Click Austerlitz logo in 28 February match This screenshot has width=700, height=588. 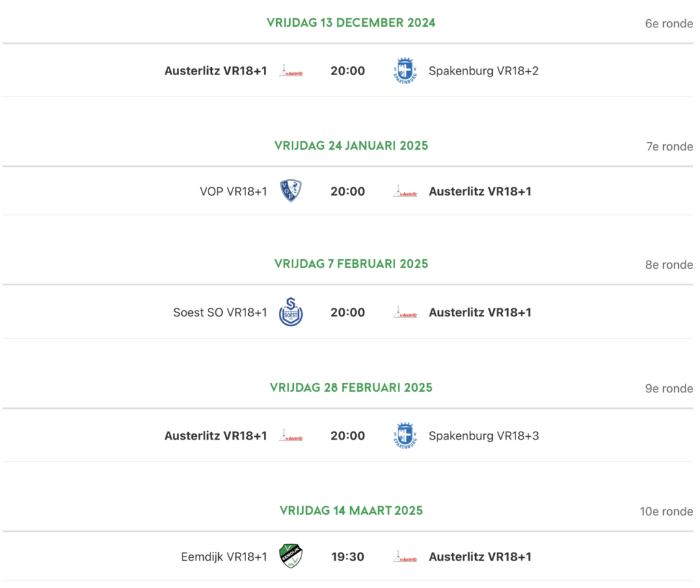pos(291,436)
